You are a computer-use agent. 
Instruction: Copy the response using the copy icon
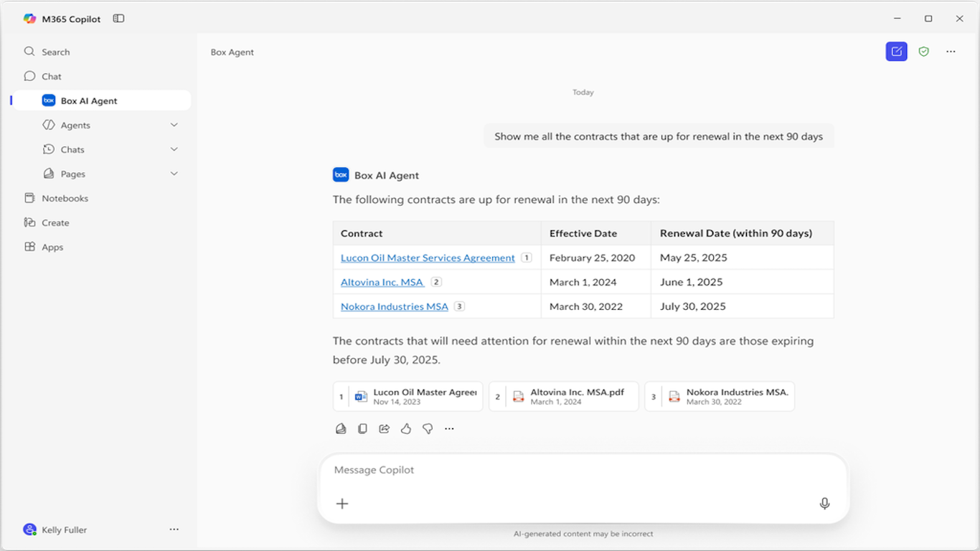pyautogui.click(x=362, y=429)
